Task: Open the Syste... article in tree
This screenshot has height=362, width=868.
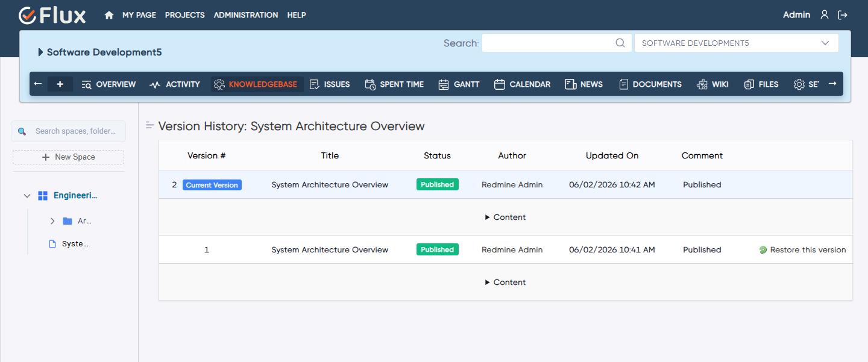Action: pos(75,244)
